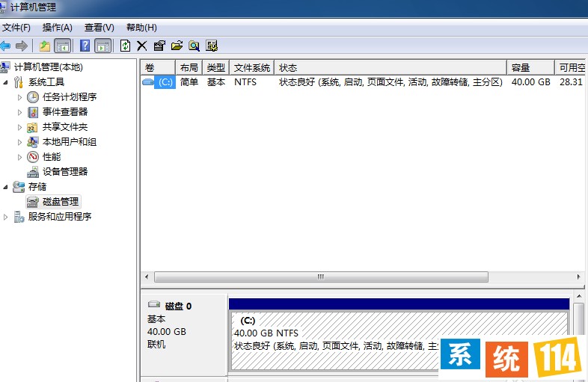This screenshot has width=588, height=382.
Task: Toggle the Show/Hide Console Tree icon
Action: [x=63, y=46]
